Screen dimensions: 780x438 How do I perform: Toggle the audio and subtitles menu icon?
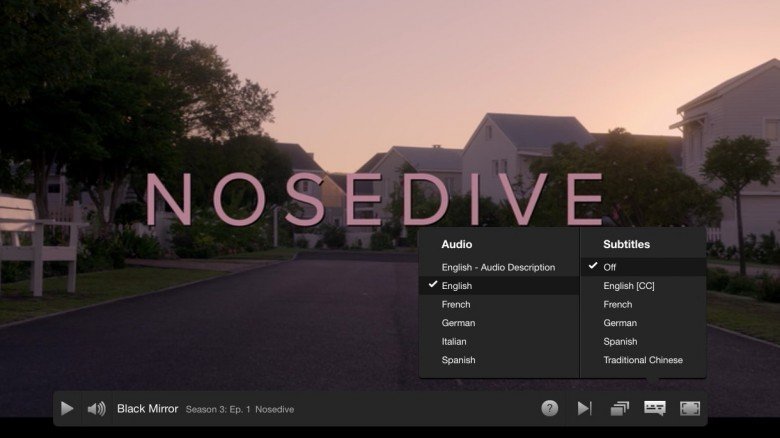(x=655, y=408)
